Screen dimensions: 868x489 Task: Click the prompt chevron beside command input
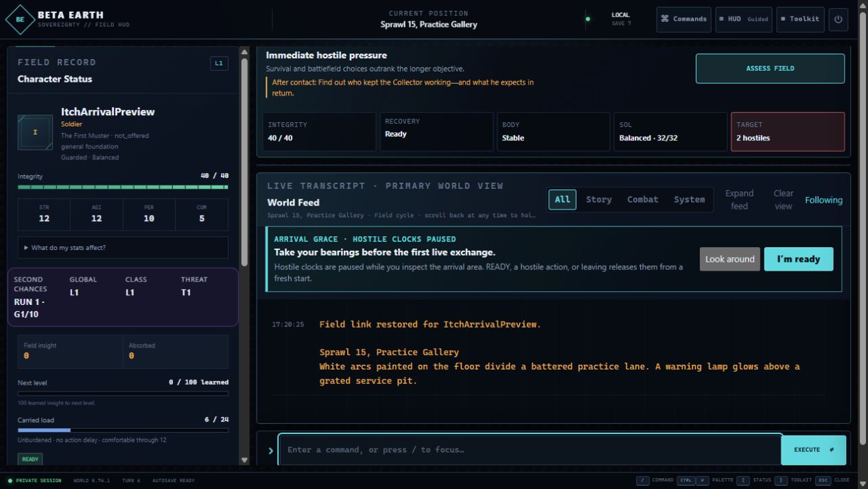click(x=270, y=451)
